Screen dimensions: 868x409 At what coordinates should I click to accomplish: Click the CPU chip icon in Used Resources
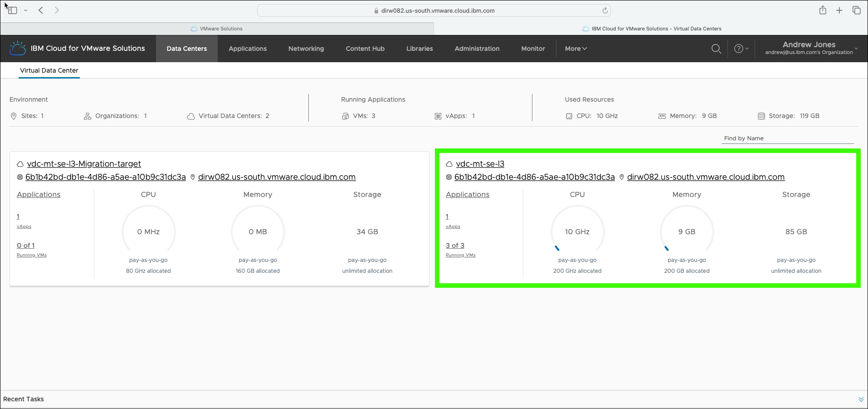[x=569, y=116]
